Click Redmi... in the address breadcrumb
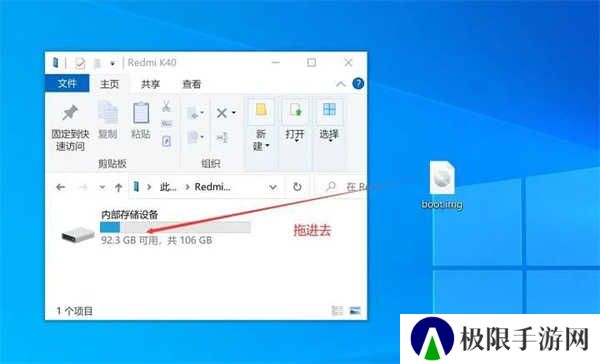600x364 pixels. click(x=212, y=187)
